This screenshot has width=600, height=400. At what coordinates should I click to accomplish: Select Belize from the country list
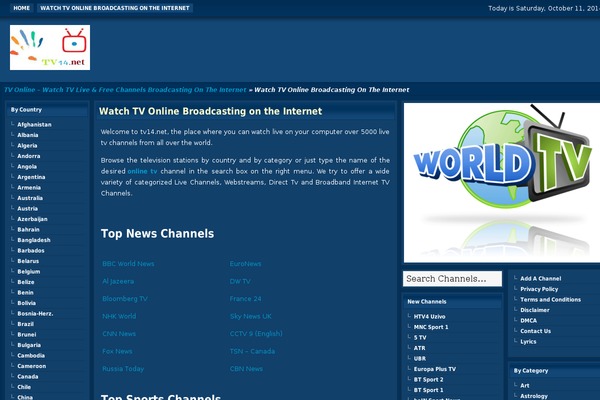coord(26,282)
